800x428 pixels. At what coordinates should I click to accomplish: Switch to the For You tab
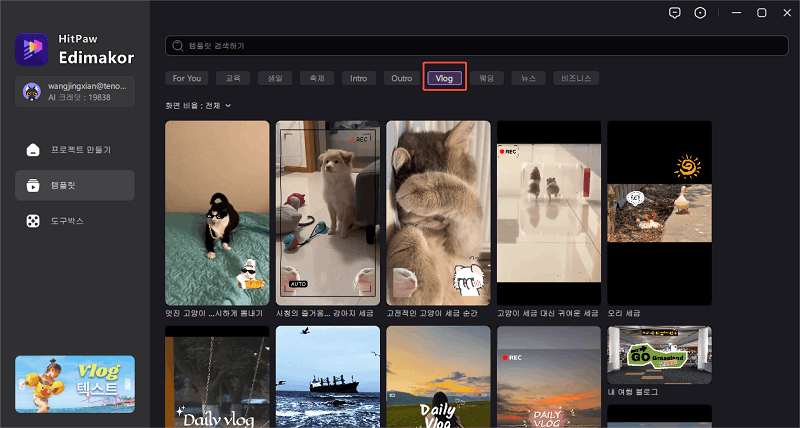(187, 78)
